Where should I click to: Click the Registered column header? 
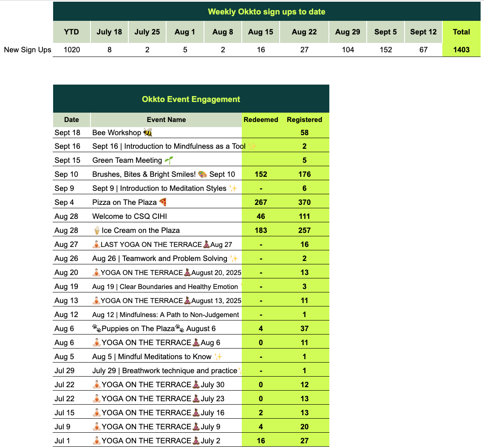pyautogui.click(x=304, y=120)
